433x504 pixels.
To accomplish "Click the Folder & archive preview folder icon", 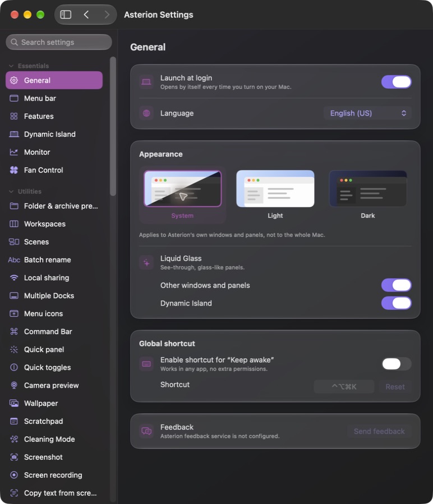I will (14, 206).
